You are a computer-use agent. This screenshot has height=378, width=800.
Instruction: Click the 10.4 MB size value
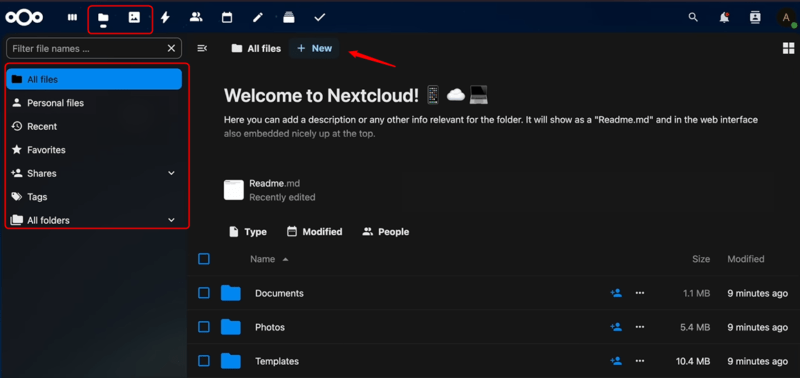(693, 361)
